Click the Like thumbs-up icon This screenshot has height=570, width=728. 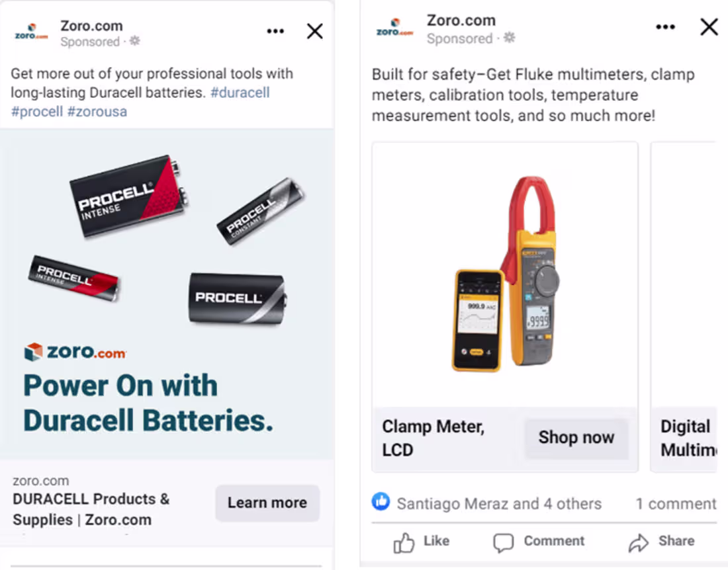pyautogui.click(x=405, y=542)
